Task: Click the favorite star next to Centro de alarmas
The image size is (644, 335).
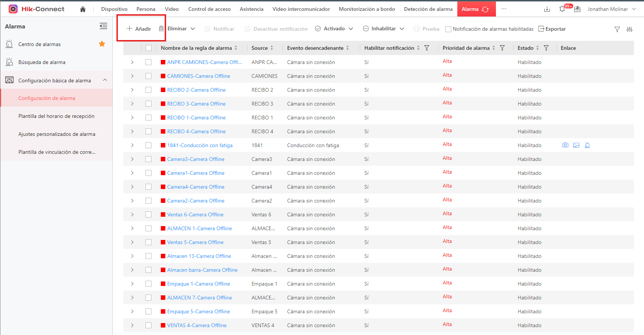Action: (x=102, y=44)
